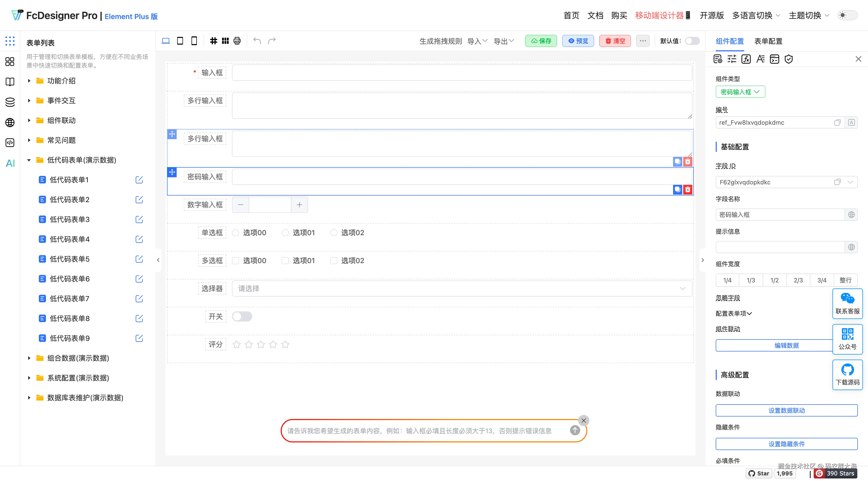Switch to the mobile phone preview icon
The height and width of the screenshot is (481, 868).
pos(194,41)
